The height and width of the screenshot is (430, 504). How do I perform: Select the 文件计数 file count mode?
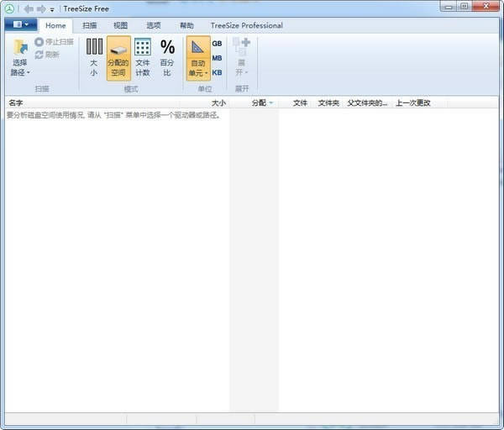tap(143, 58)
